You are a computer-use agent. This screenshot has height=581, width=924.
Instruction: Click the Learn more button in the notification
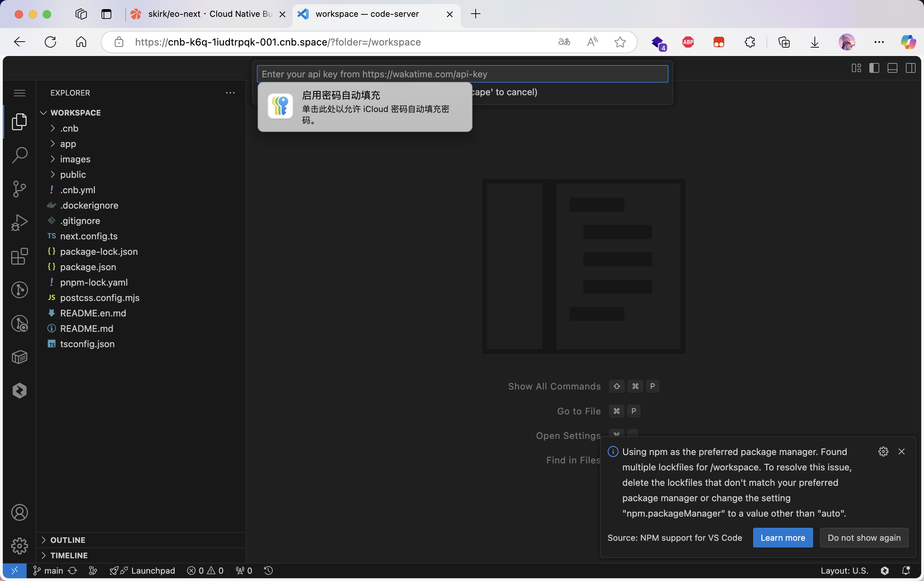point(782,538)
